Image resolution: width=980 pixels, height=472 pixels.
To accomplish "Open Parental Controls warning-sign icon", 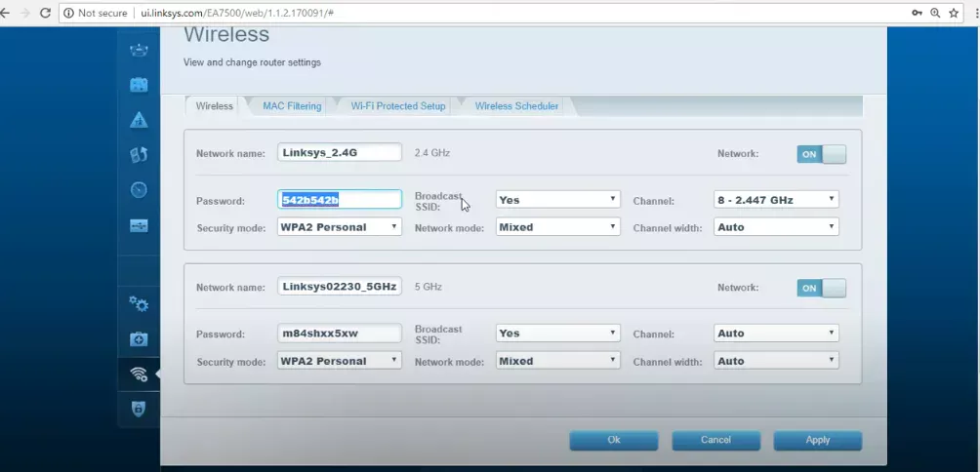I will pyautogui.click(x=139, y=120).
